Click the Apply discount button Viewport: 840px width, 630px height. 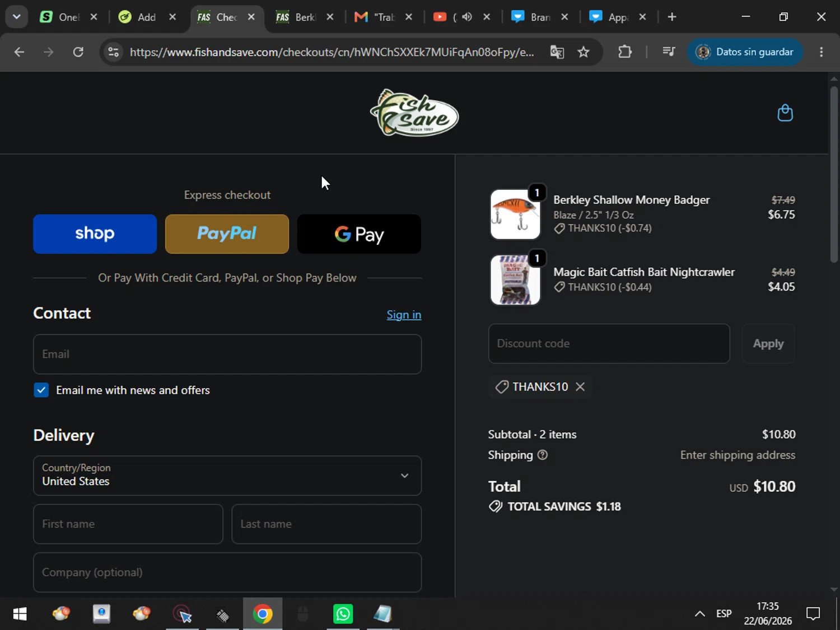(768, 343)
